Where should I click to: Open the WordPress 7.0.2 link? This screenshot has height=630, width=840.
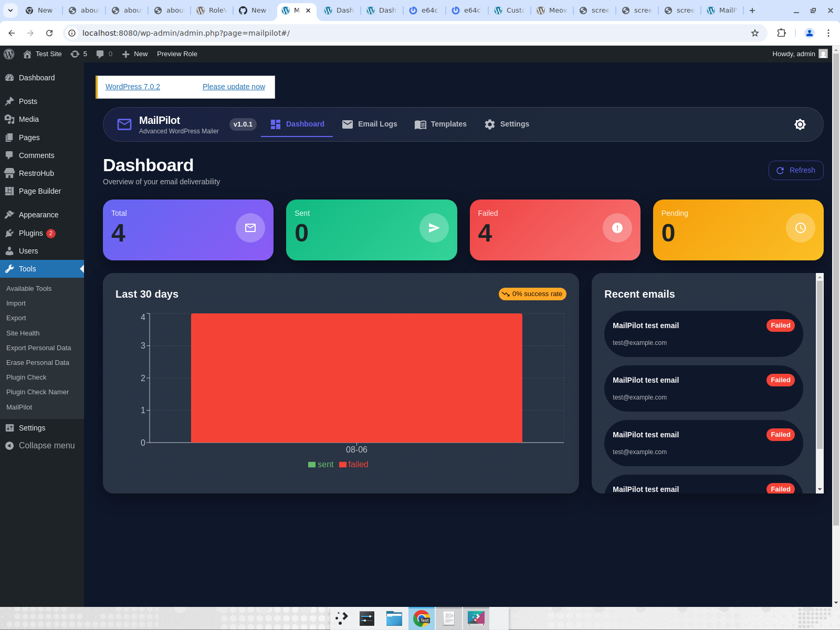[133, 87]
